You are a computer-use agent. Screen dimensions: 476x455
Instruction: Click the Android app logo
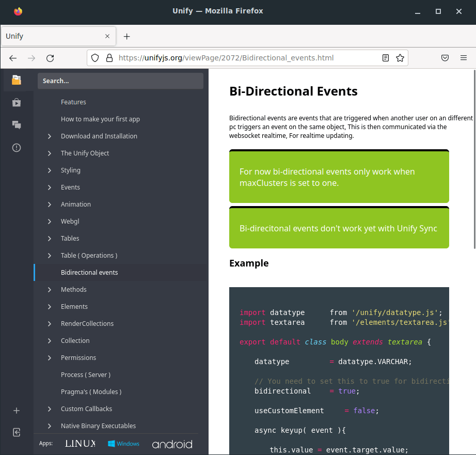pos(172,444)
